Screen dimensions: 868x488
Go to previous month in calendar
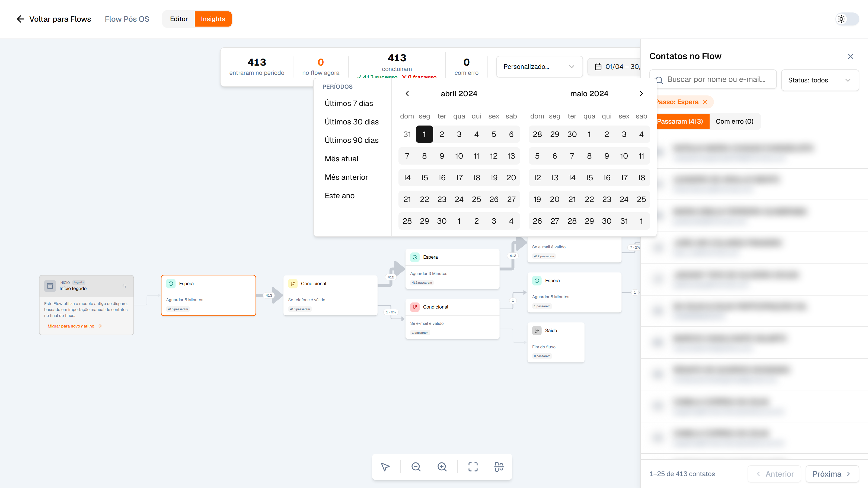[407, 94]
